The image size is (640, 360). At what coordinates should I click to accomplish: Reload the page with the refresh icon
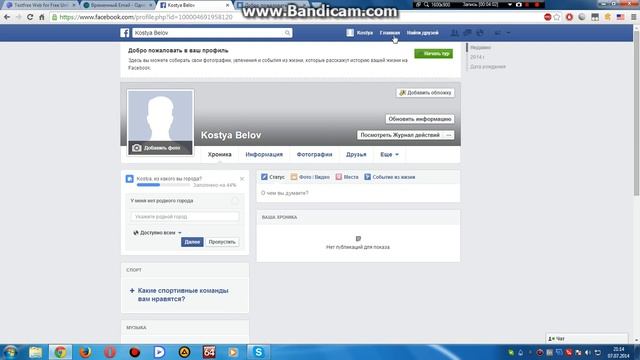30,17
